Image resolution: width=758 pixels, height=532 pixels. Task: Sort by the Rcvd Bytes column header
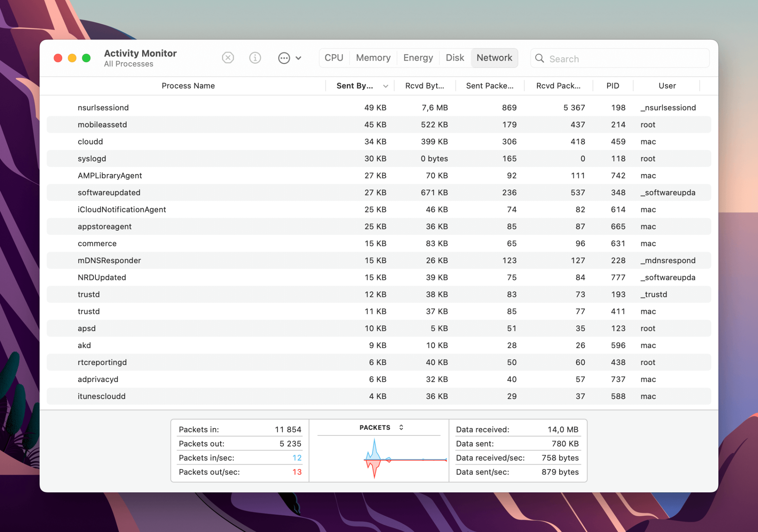425,86
